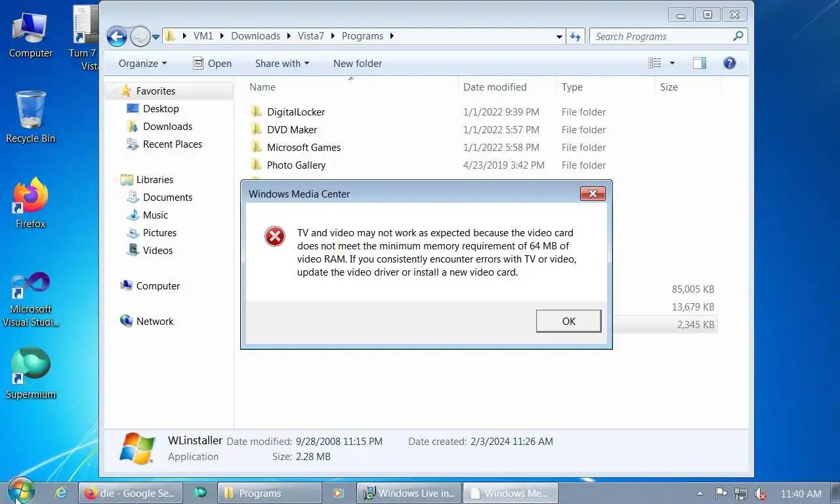The width and height of the screenshot is (840, 504).
Task: Click the 85,005 KB size cell
Action: click(692, 289)
